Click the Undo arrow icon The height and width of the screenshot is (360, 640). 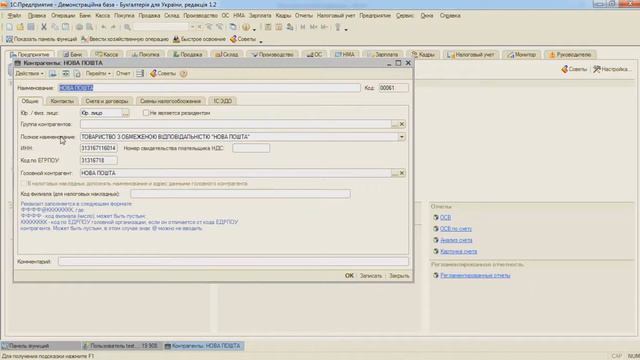[x=104, y=27]
